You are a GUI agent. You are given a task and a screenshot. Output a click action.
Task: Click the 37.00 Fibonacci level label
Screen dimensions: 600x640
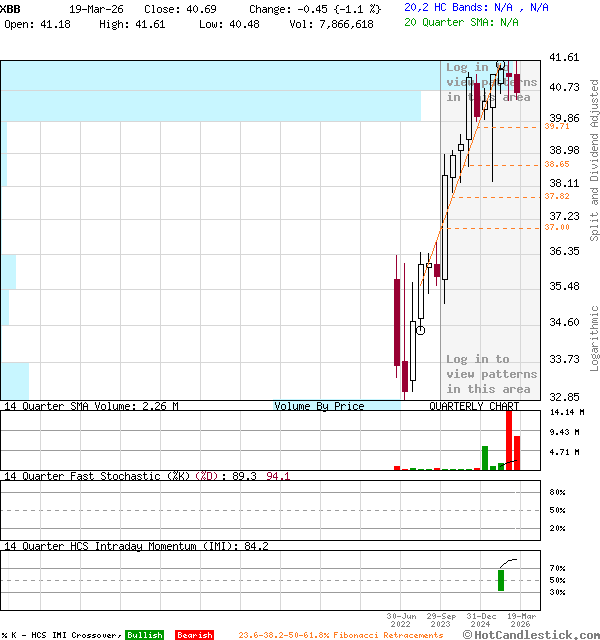coord(557,227)
